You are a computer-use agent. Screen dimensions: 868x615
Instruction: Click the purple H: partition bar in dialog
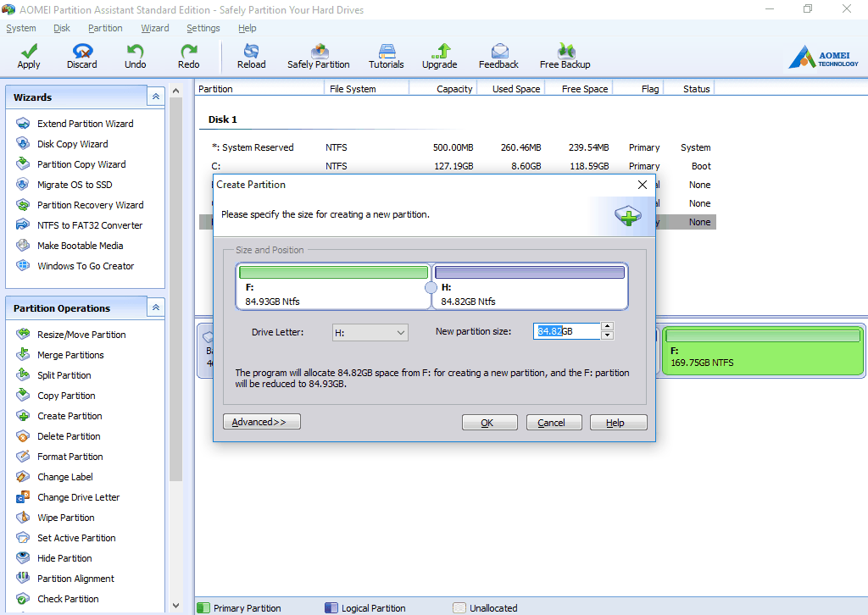pyautogui.click(x=530, y=272)
